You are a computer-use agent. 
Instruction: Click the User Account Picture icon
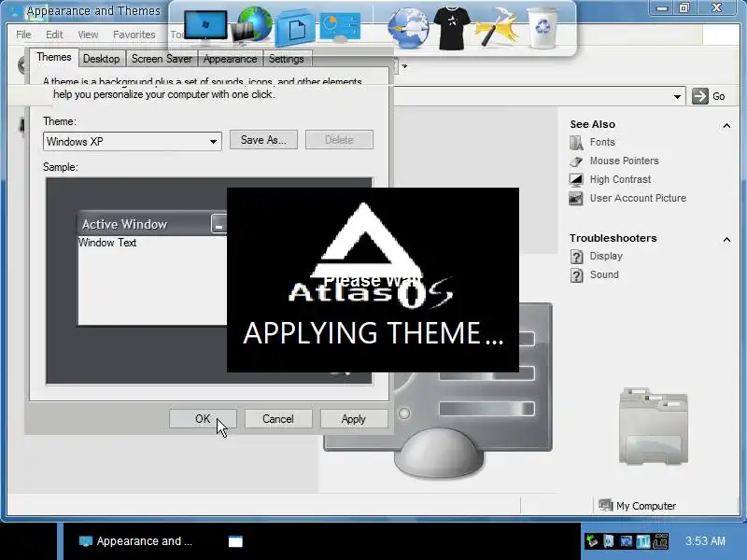pyautogui.click(x=576, y=198)
